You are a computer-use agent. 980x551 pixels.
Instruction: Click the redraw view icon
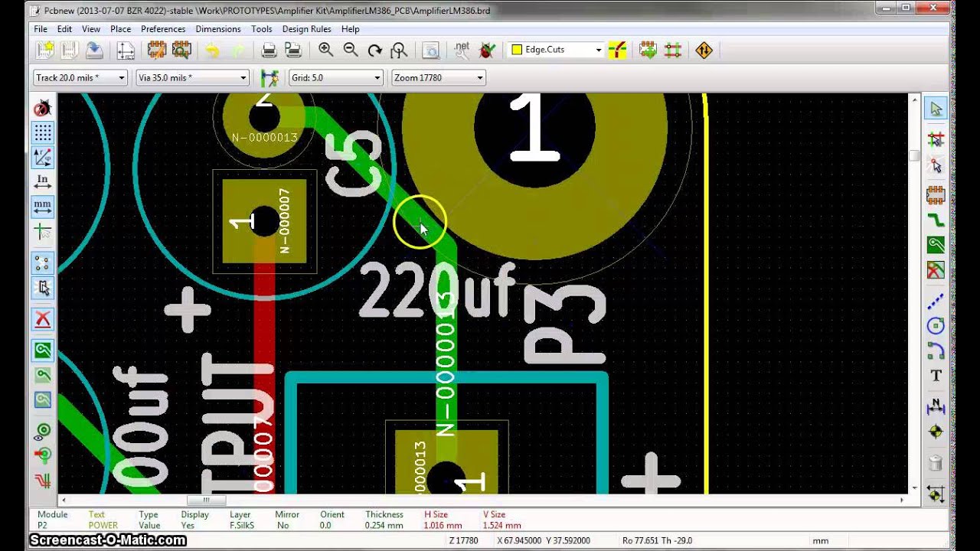click(x=374, y=51)
